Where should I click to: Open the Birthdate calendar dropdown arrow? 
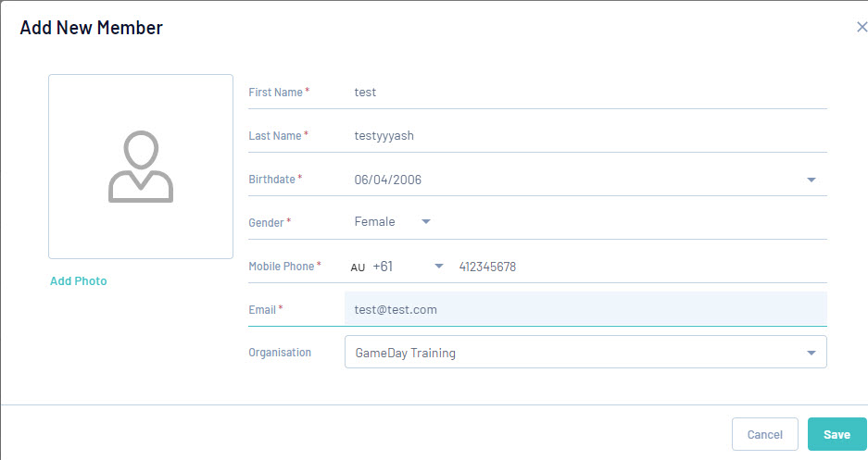coord(811,180)
